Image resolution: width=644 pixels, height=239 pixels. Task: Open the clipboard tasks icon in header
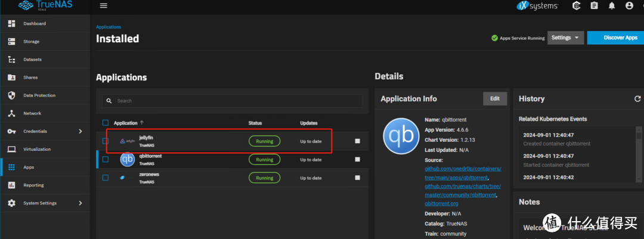click(x=594, y=6)
